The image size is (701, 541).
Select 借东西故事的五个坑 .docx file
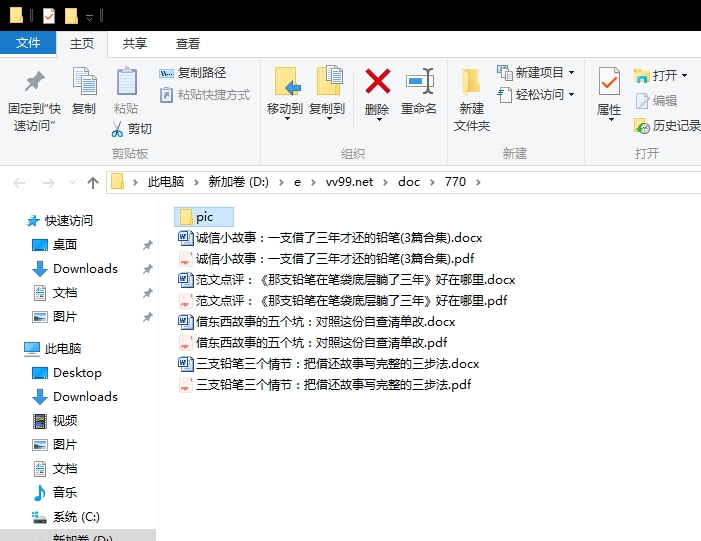pyautogui.click(x=317, y=322)
